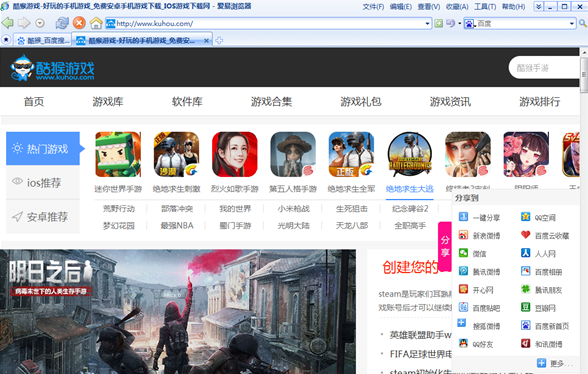The image size is (588, 374).
Task: Share to 腾讯朋友 clover icon
Action: pos(525,289)
